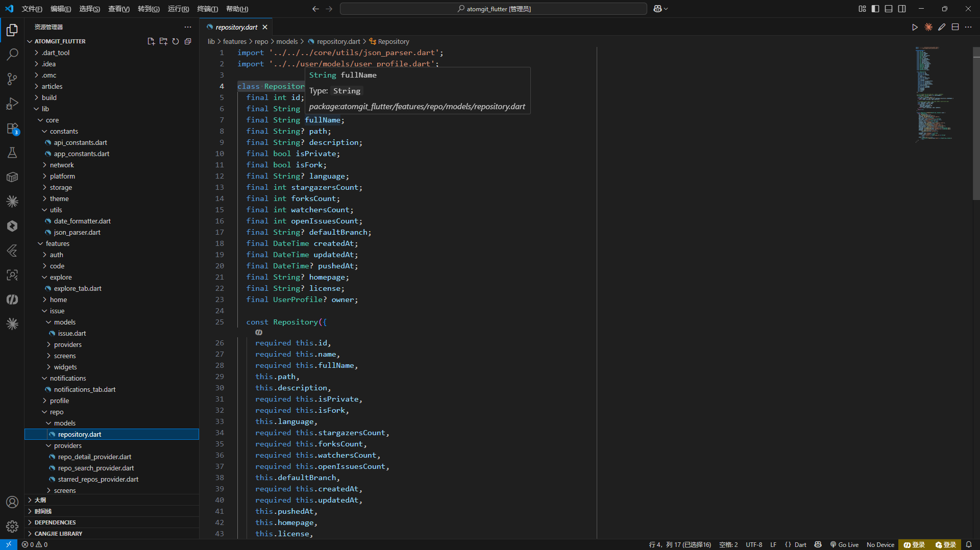Expand the .dart_tool folder

[x=56, y=53]
